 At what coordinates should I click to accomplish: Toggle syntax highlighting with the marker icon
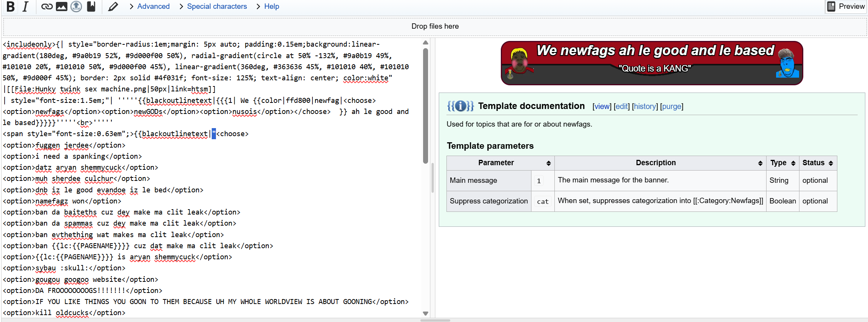113,7
